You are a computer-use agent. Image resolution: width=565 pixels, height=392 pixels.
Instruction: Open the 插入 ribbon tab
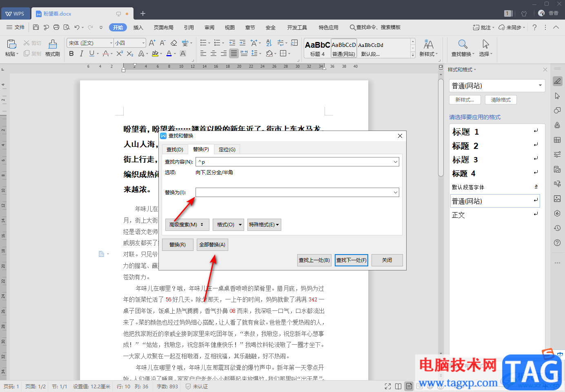[x=138, y=27]
